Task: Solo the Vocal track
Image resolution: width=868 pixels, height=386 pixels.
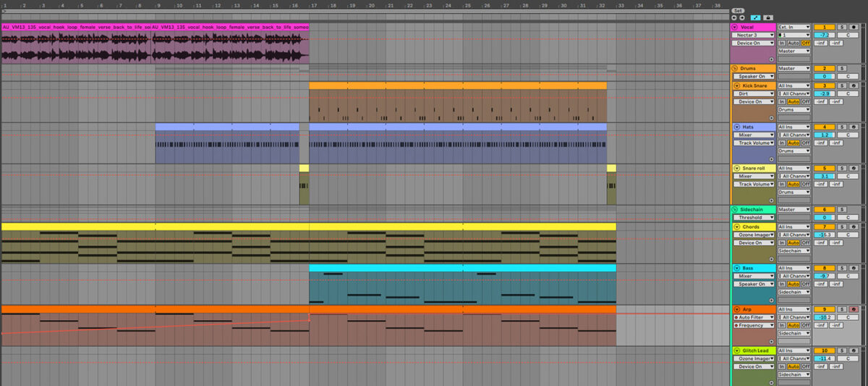Action: tap(842, 27)
